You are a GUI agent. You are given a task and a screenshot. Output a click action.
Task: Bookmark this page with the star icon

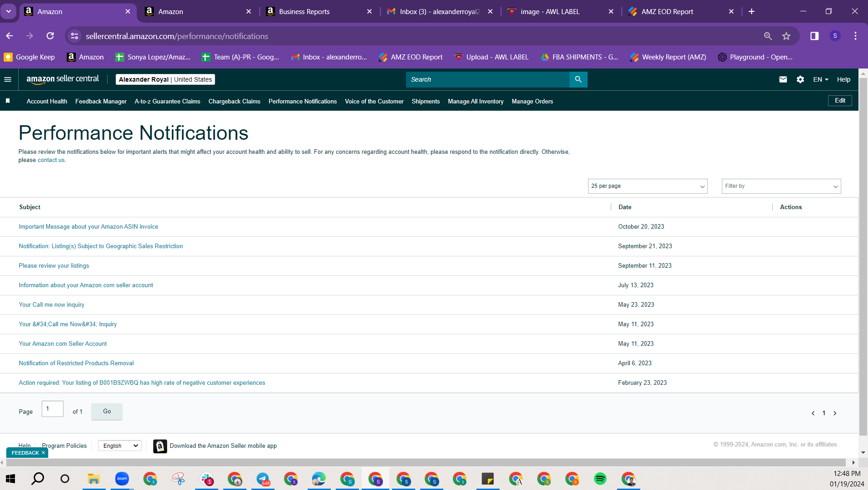(x=786, y=36)
